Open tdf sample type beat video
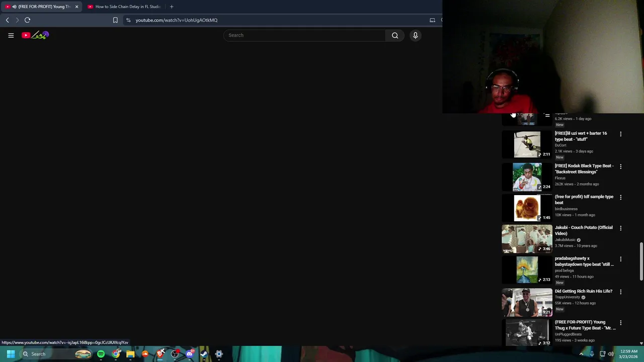The height and width of the screenshot is (362, 644). click(x=584, y=200)
